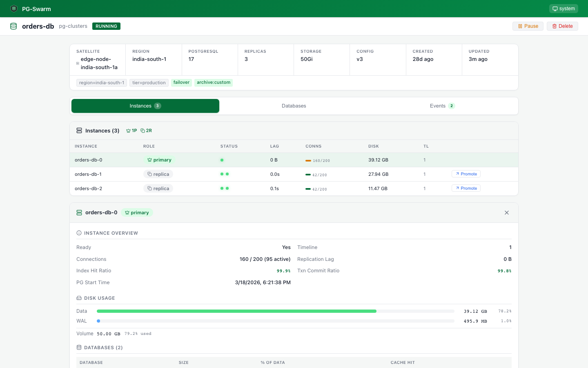The width and height of the screenshot is (588, 368).
Task: Click the 11.47 GB disk cell of orders-db-2
Action: (x=378, y=188)
